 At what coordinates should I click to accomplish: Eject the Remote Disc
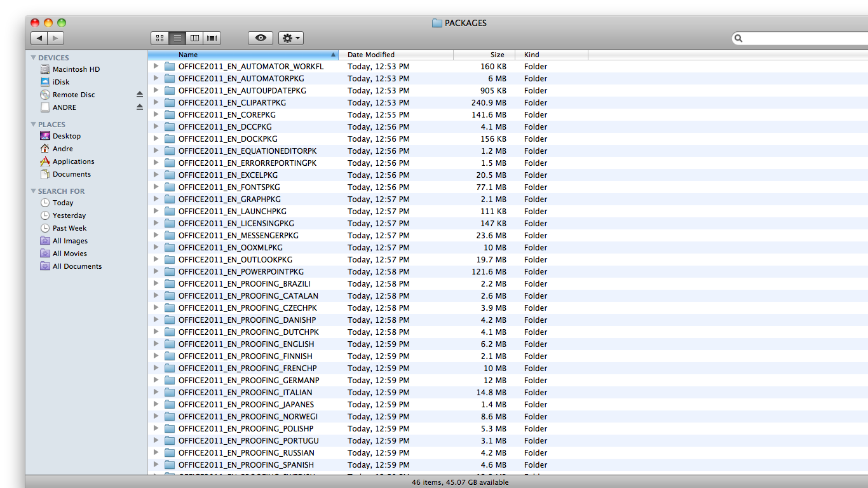pyautogui.click(x=140, y=95)
